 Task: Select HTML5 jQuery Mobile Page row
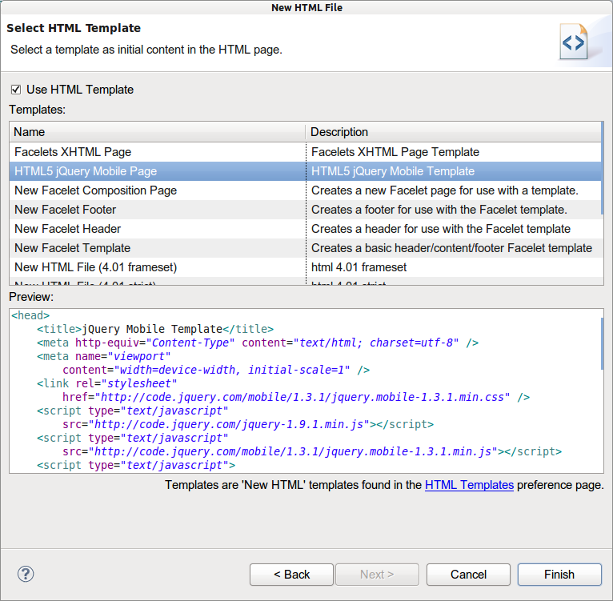click(x=305, y=171)
